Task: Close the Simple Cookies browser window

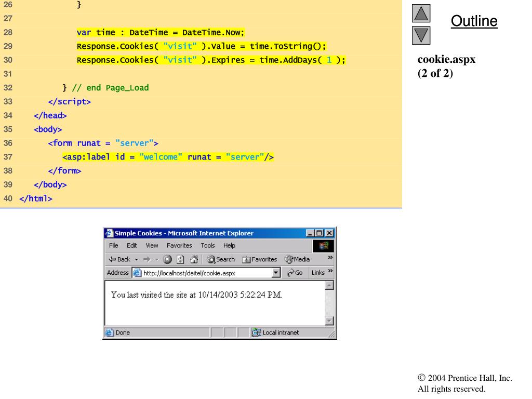Action: coord(329,233)
